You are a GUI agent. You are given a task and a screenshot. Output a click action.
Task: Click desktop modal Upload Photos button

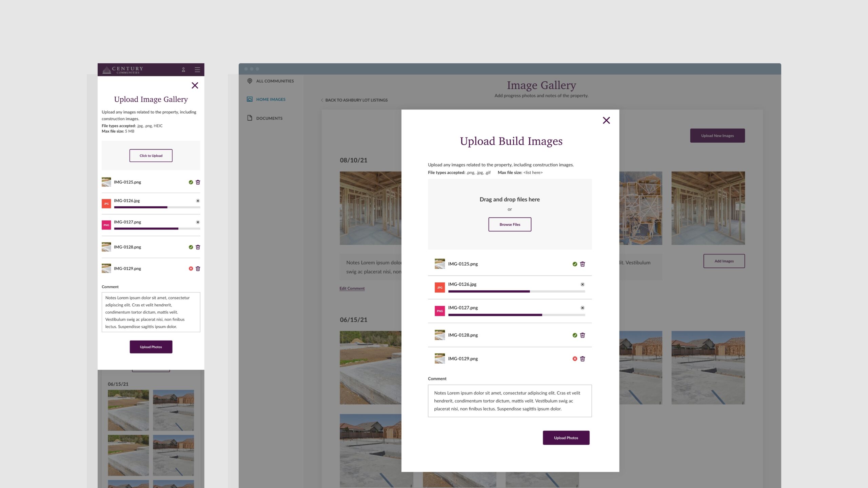pyautogui.click(x=566, y=438)
